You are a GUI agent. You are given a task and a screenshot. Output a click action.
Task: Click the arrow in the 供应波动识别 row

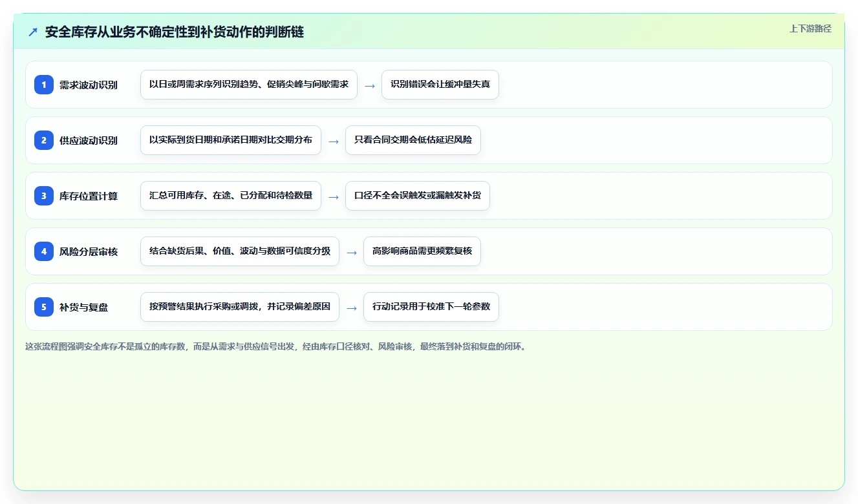point(334,141)
